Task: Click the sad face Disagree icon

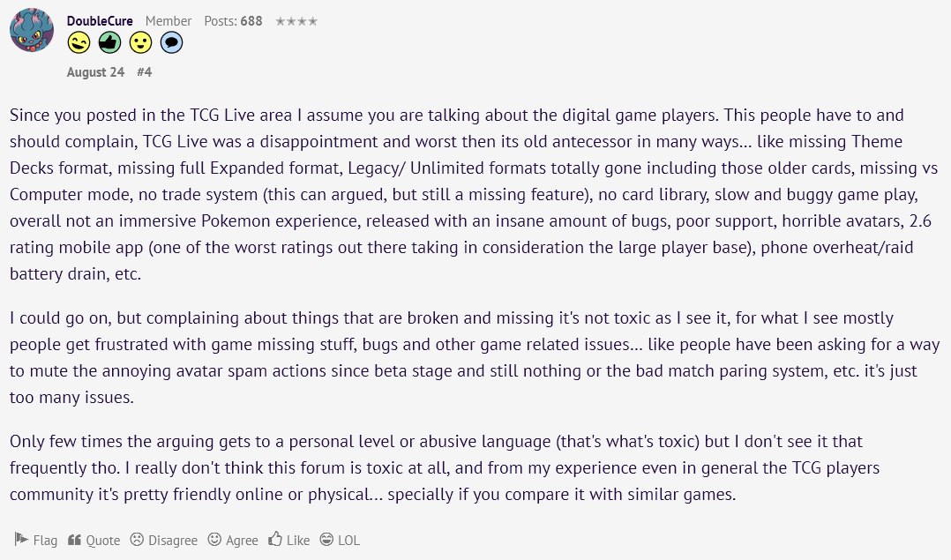Action: (137, 539)
